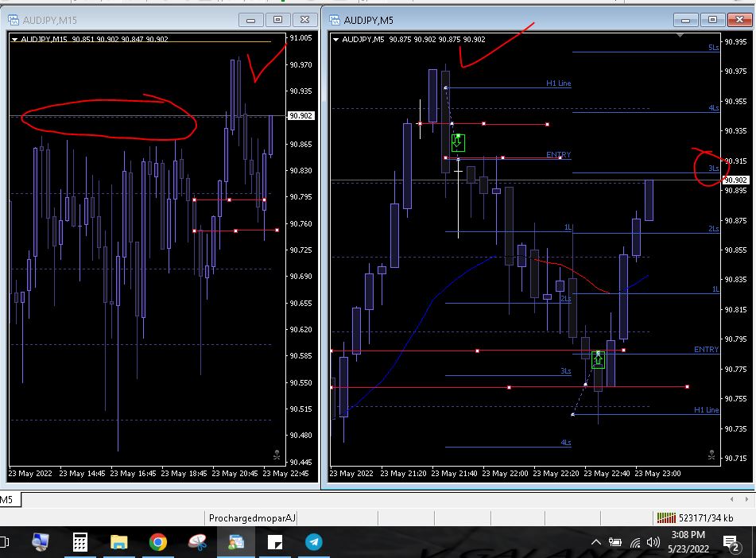
Task: Click the AUDJPY,M5 window chart icon
Action: tap(334, 20)
